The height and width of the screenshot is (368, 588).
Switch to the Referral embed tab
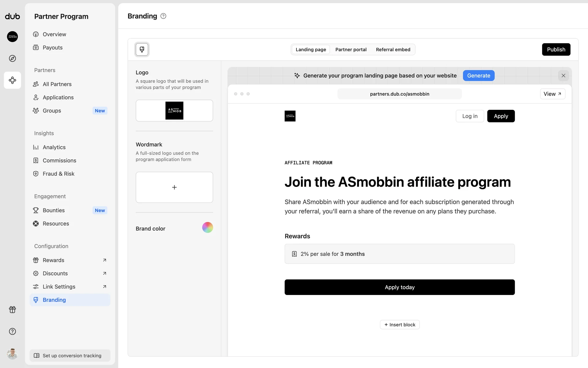tap(393, 49)
